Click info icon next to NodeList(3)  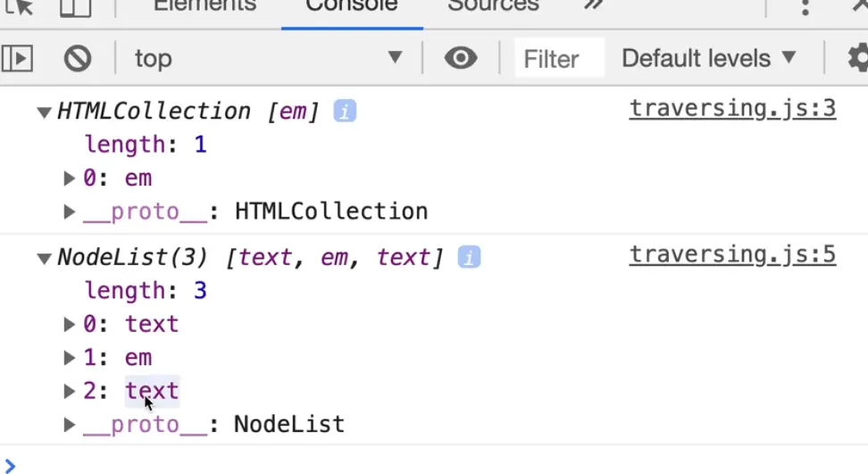[x=469, y=258]
